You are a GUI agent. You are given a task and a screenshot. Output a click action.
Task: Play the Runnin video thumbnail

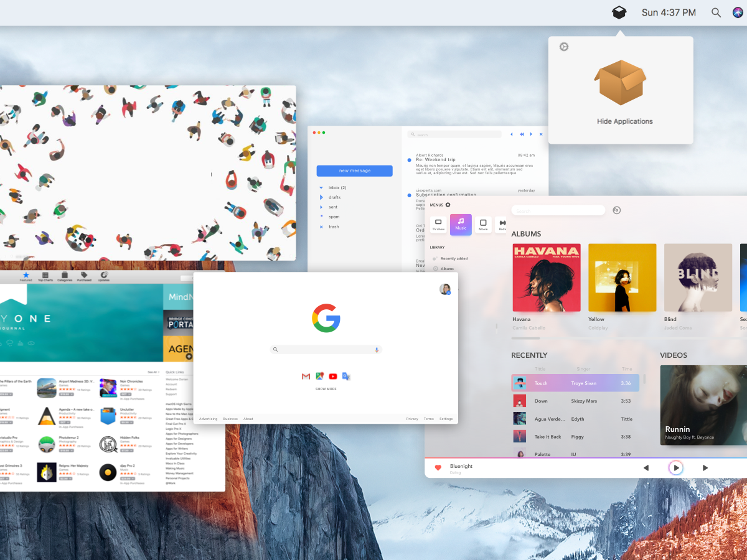703,405
